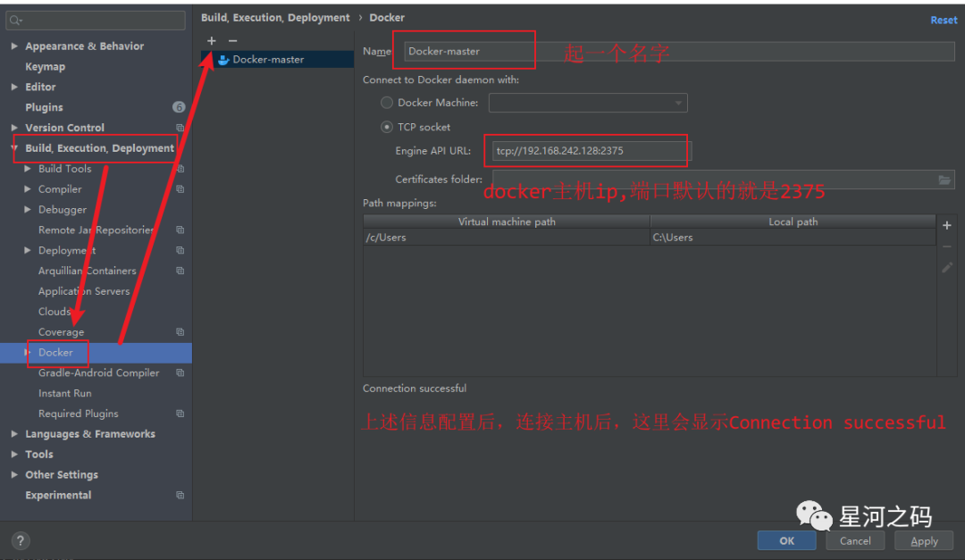Expand Other Settings section

point(14,474)
